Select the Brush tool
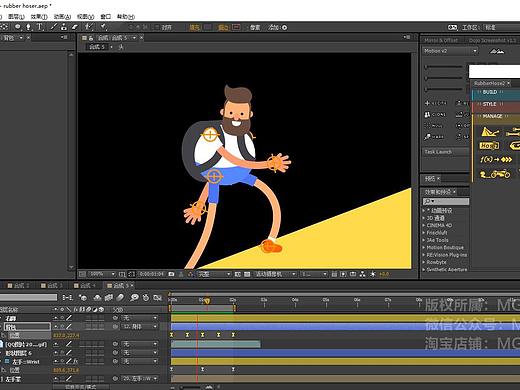The height and width of the screenshot is (390, 520). [53, 27]
